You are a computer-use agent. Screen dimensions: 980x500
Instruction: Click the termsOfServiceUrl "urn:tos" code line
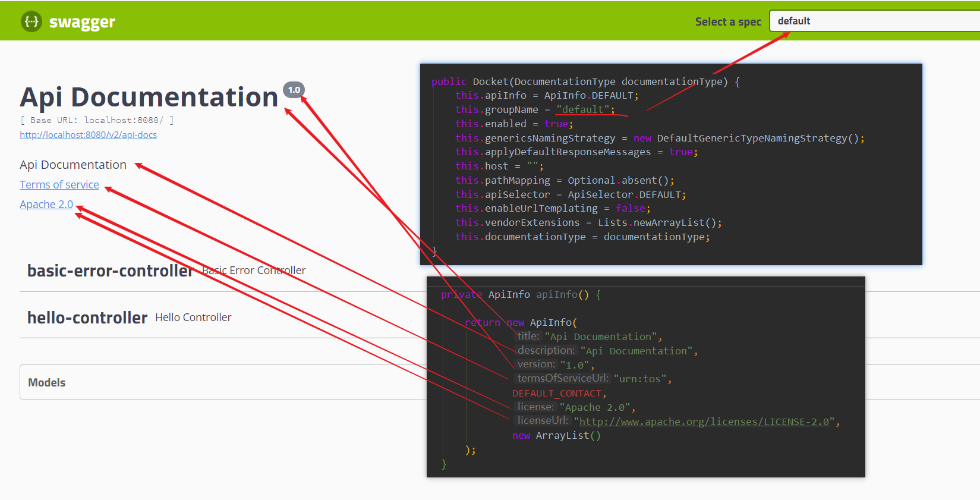coord(594,378)
